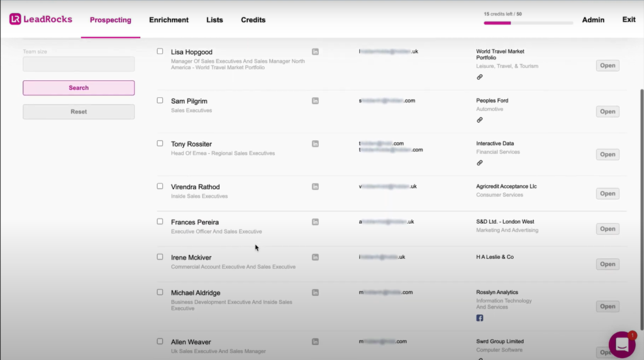Open Tony Rossiter's LinkedIn profile icon
644x360 pixels.
tap(315, 144)
